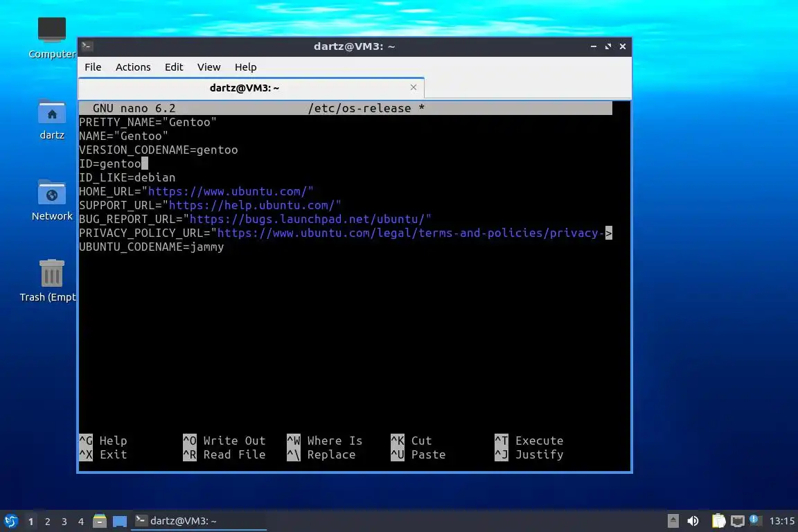Open the Help menu in terminal
Image resolution: width=798 pixels, height=532 pixels.
point(245,67)
